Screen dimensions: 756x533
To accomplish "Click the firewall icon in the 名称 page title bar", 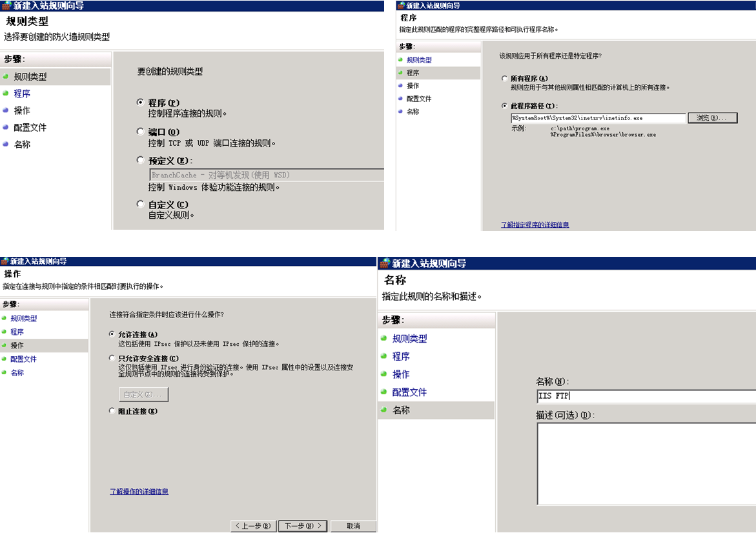I will pyautogui.click(x=385, y=263).
